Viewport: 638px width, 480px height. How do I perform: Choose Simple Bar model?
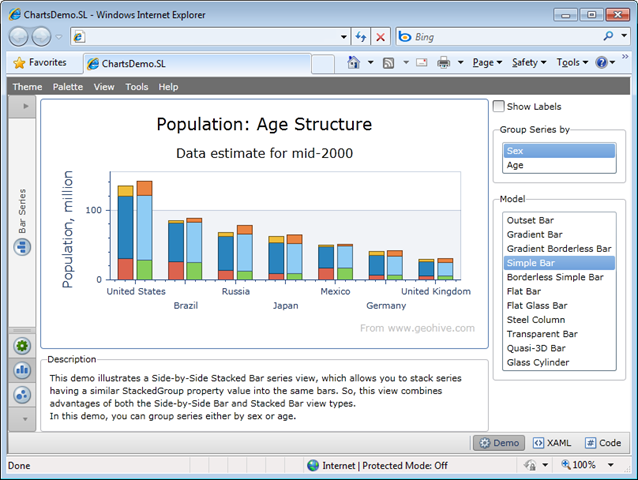click(x=559, y=263)
